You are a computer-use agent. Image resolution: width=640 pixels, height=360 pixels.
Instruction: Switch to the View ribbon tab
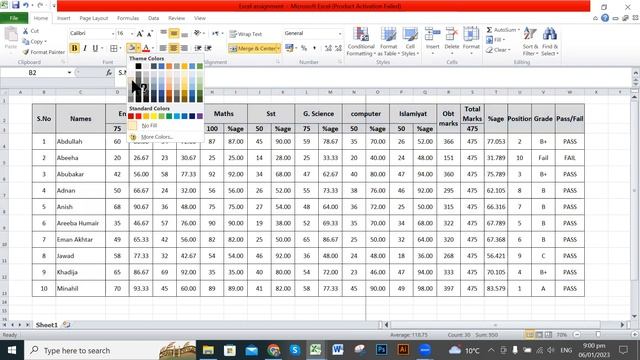[200, 18]
